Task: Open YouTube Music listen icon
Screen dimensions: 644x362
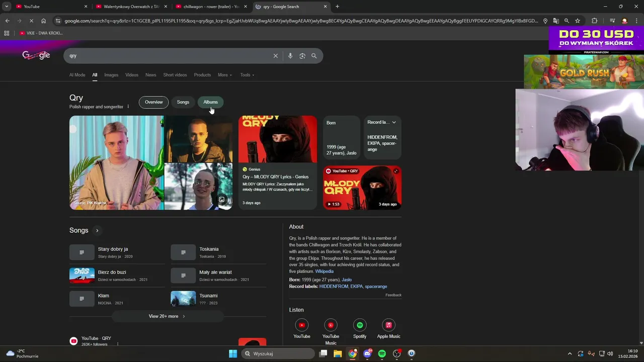Action: point(331,325)
